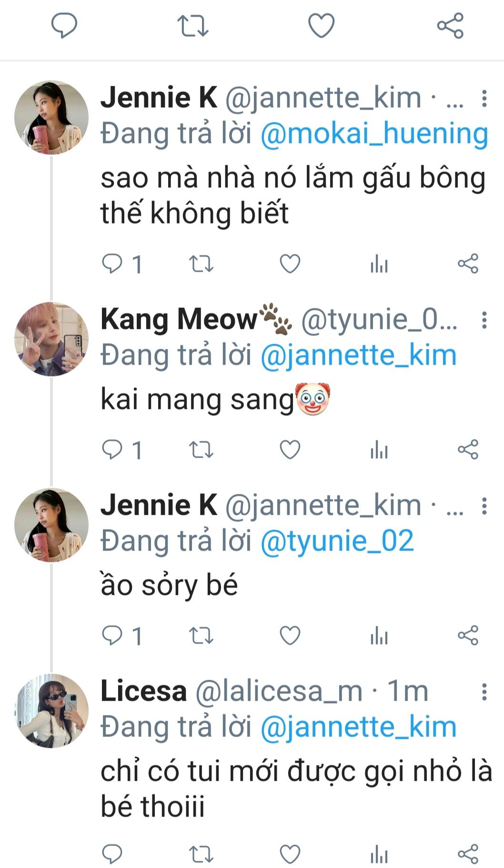Open Licesa's profile avatar
Viewport: 504px width, 868px height.
tap(51, 710)
